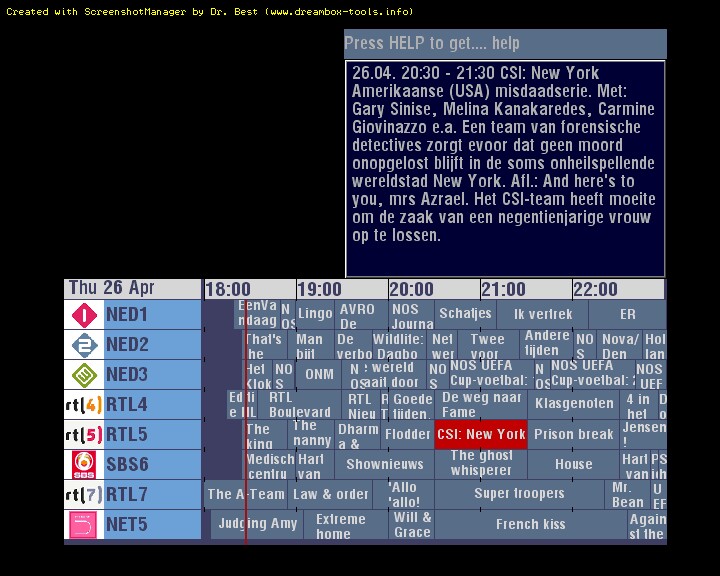Image resolution: width=720 pixels, height=576 pixels.
Task: Select 'Allo 'allo! on RTL7
Action: (x=404, y=494)
